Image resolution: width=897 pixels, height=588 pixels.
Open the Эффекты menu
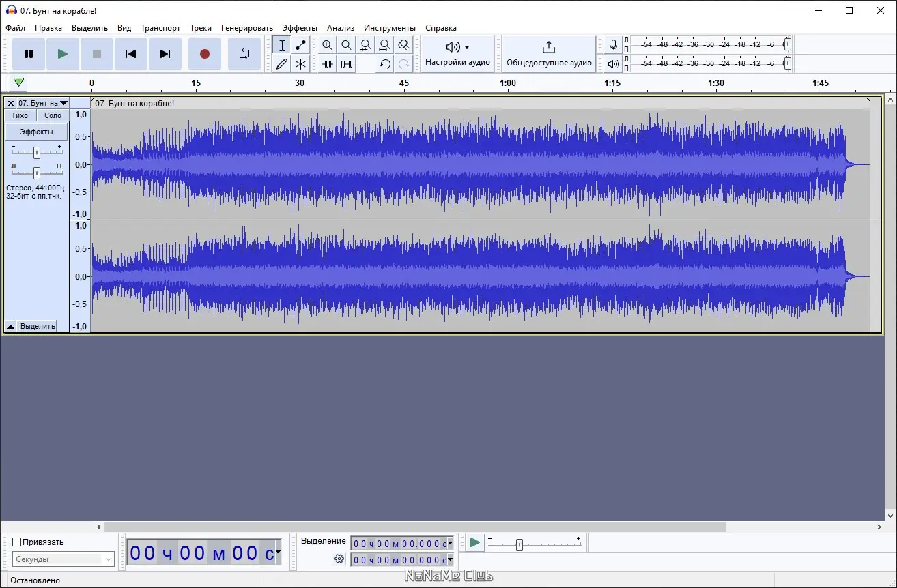[300, 28]
